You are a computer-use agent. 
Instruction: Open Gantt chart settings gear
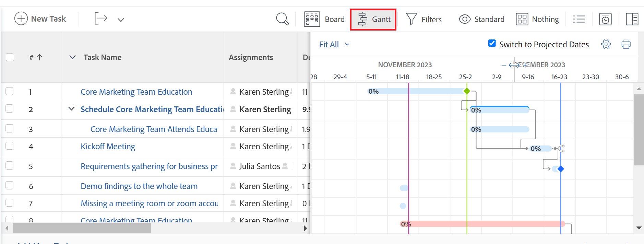point(606,44)
